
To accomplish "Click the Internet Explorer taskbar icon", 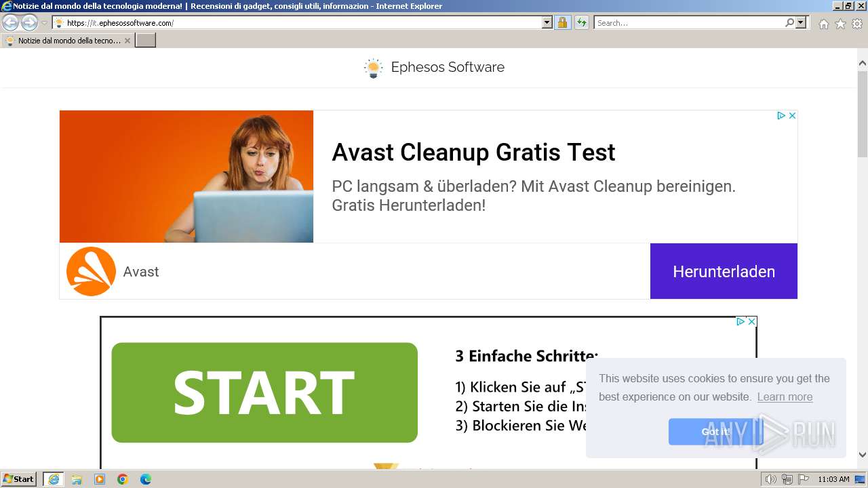I will [54, 479].
